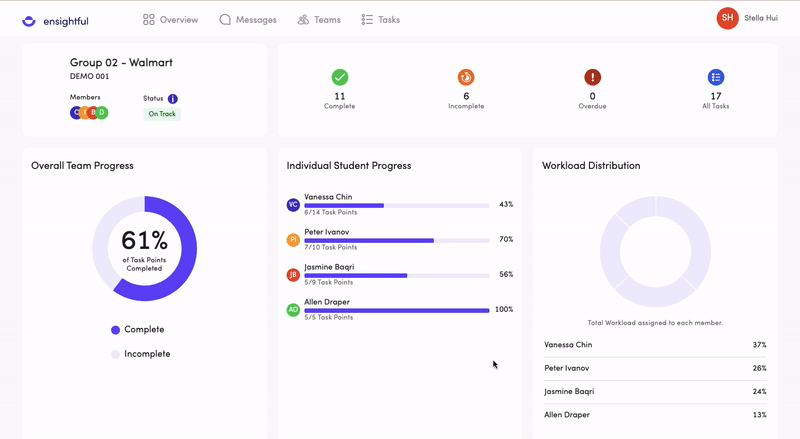The height and width of the screenshot is (439, 800).
Task: Click the Workload Distribution donut chart
Action: pyautogui.click(x=655, y=251)
